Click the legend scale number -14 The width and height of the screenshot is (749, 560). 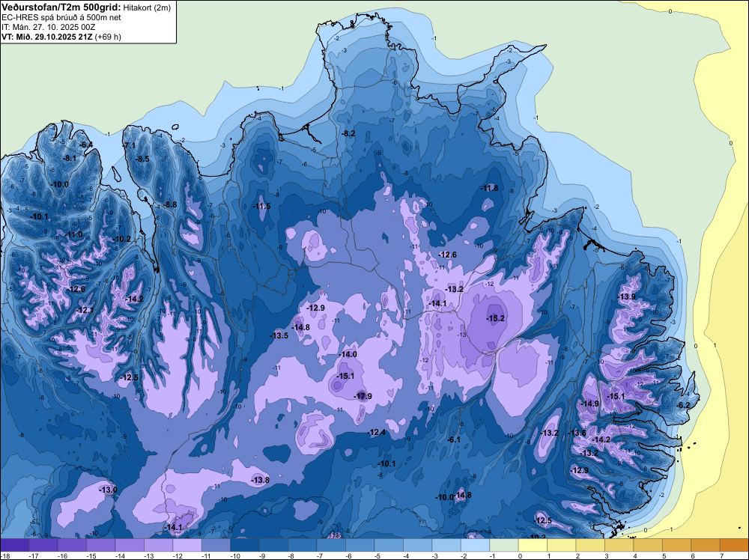tap(121, 556)
